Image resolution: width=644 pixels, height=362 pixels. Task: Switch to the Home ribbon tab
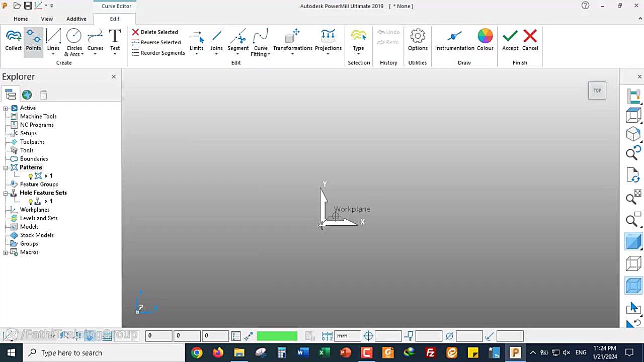click(21, 19)
